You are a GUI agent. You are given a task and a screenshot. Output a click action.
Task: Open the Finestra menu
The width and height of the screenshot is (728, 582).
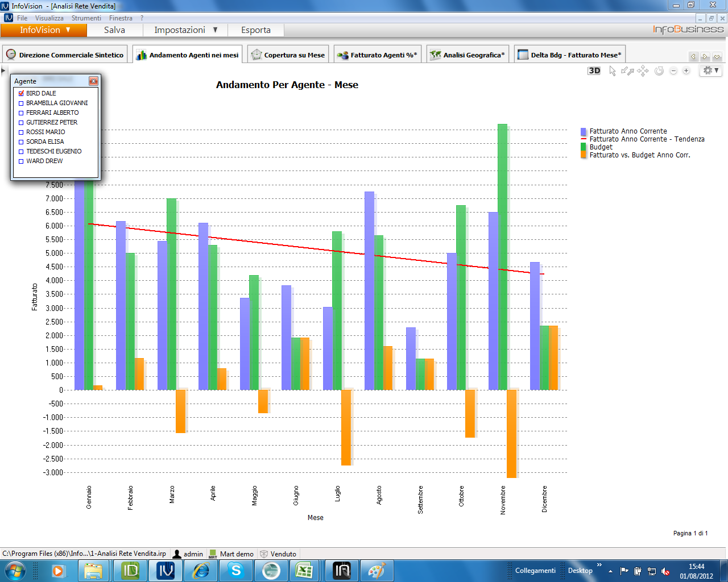pyautogui.click(x=121, y=18)
